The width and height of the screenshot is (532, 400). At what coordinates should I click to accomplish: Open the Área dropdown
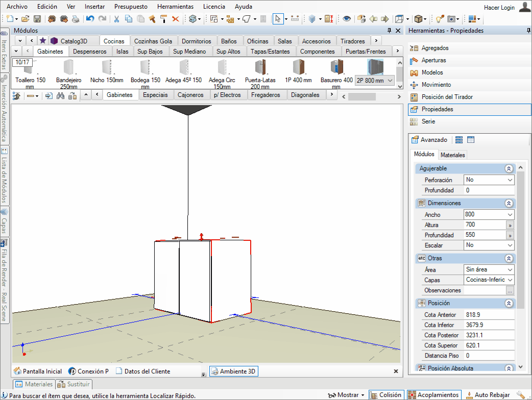pos(510,269)
